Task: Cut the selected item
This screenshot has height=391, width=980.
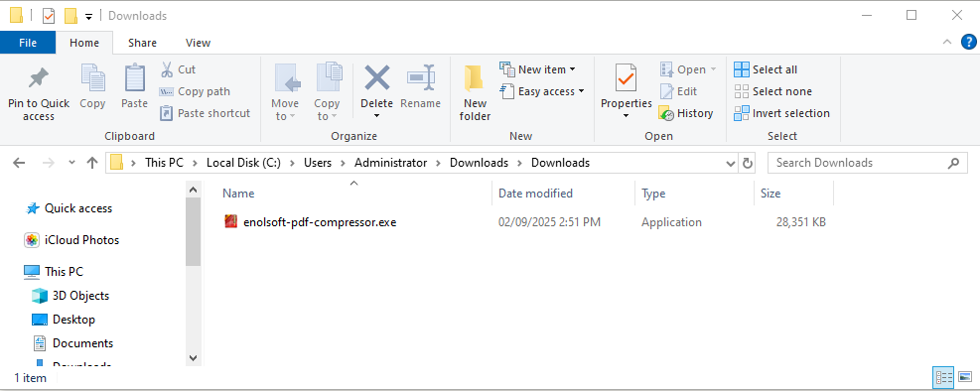Action: click(x=178, y=69)
